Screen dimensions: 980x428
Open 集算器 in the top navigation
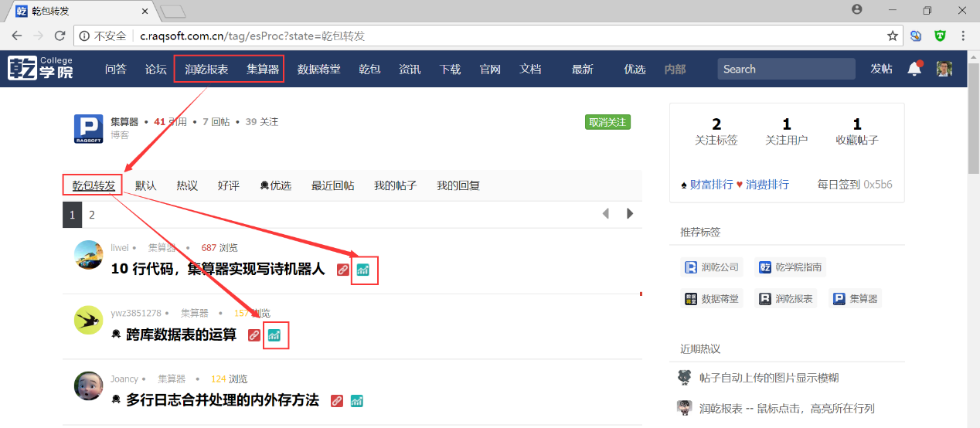click(x=263, y=69)
